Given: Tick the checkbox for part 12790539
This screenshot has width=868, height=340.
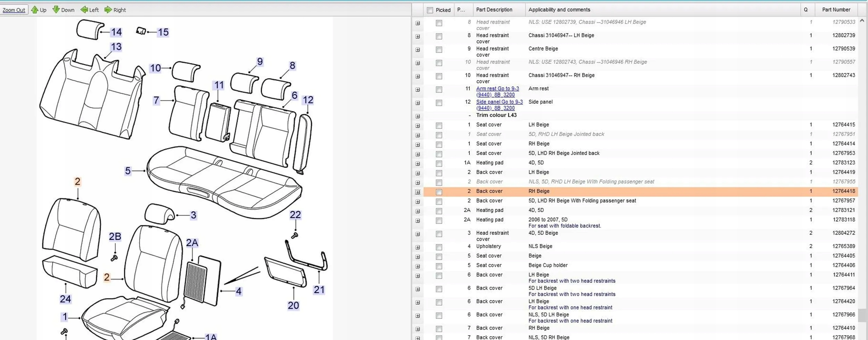Looking at the screenshot, I should click(439, 50).
